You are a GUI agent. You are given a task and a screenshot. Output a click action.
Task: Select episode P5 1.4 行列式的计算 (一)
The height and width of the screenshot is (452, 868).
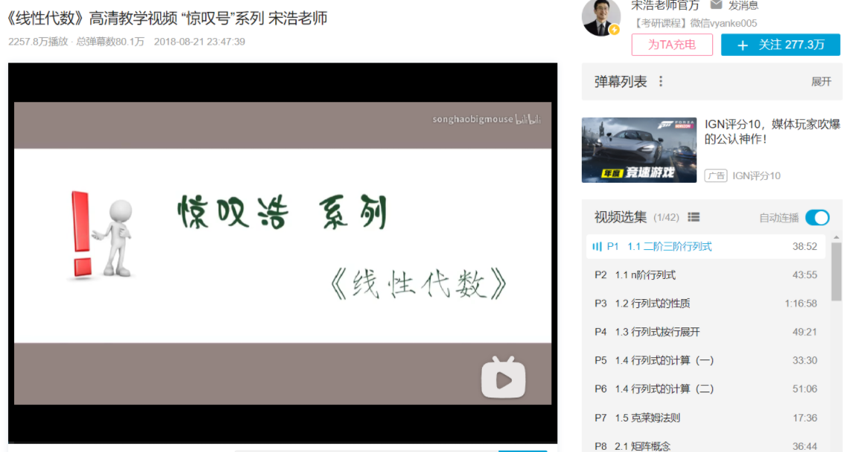706,360
